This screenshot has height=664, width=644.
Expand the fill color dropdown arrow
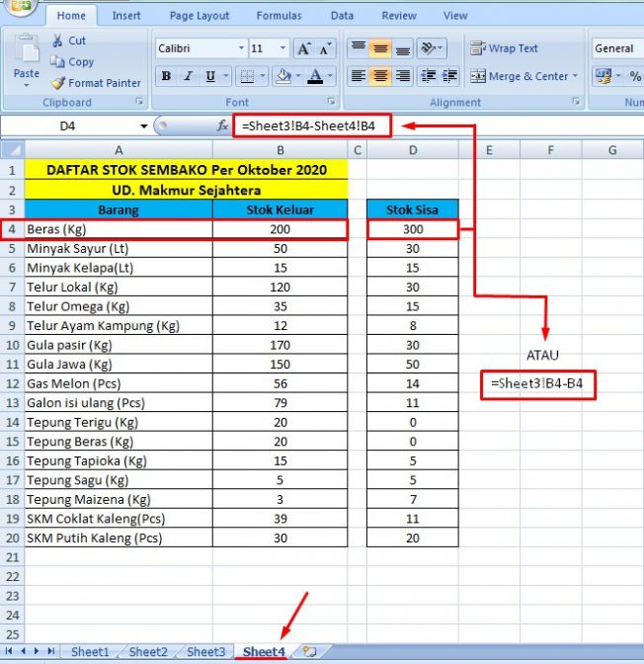pyautogui.click(x=298, y=76)
